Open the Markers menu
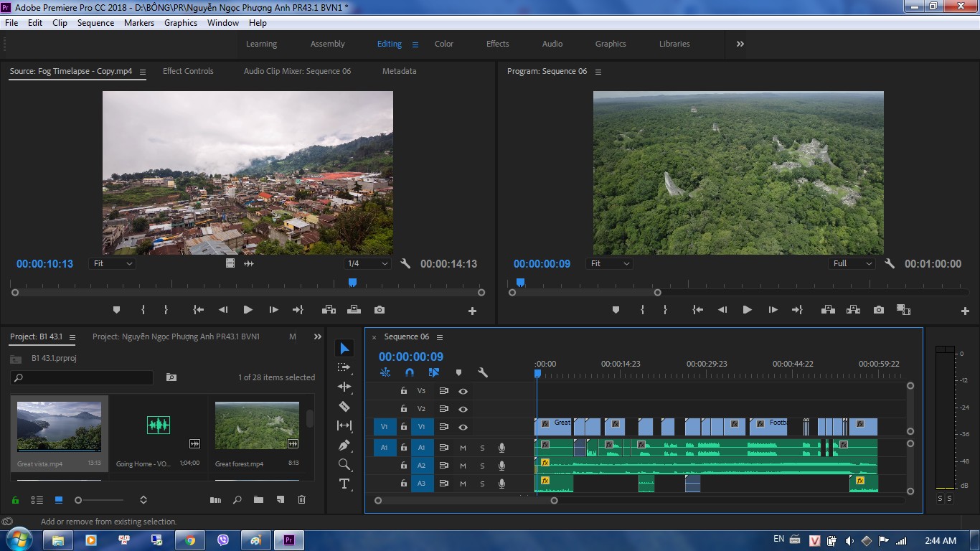 139,23
